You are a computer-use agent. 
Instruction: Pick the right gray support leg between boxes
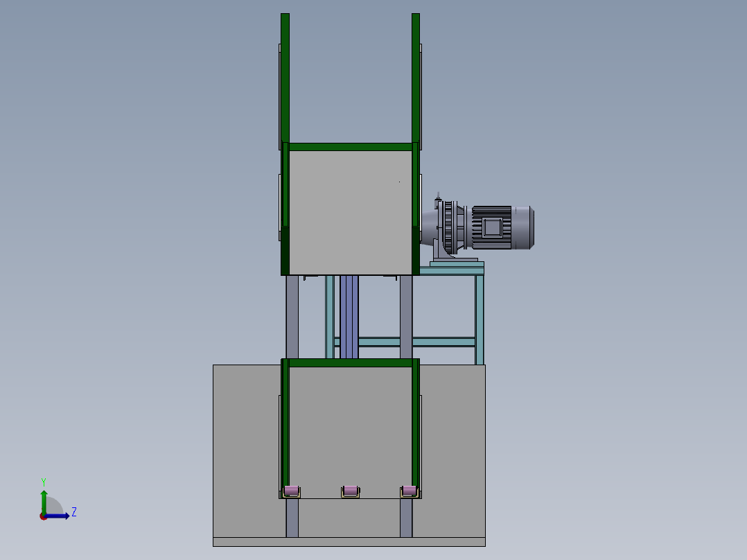[406, 317]
